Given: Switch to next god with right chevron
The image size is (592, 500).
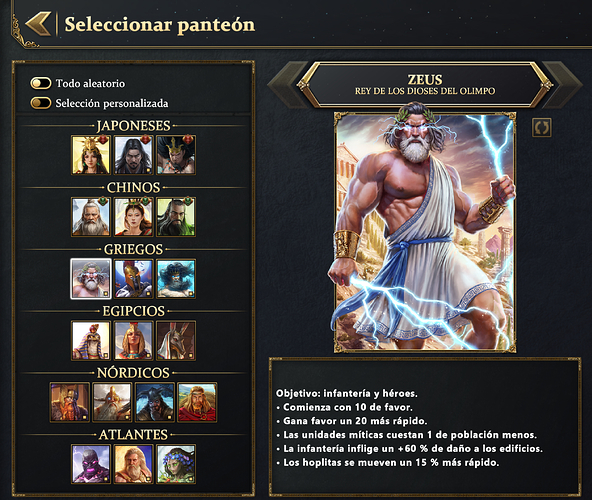Looking at the screenshot, I should (x=563, y=85).
